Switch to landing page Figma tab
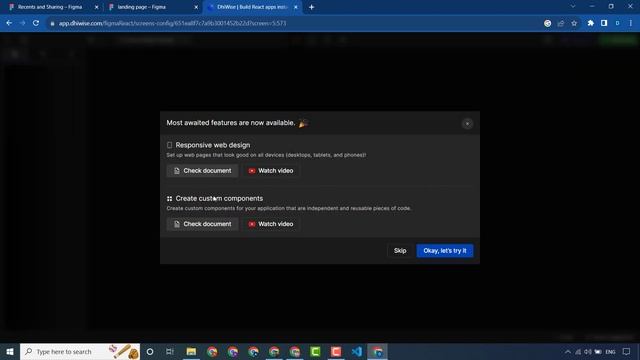 [141, 7]
